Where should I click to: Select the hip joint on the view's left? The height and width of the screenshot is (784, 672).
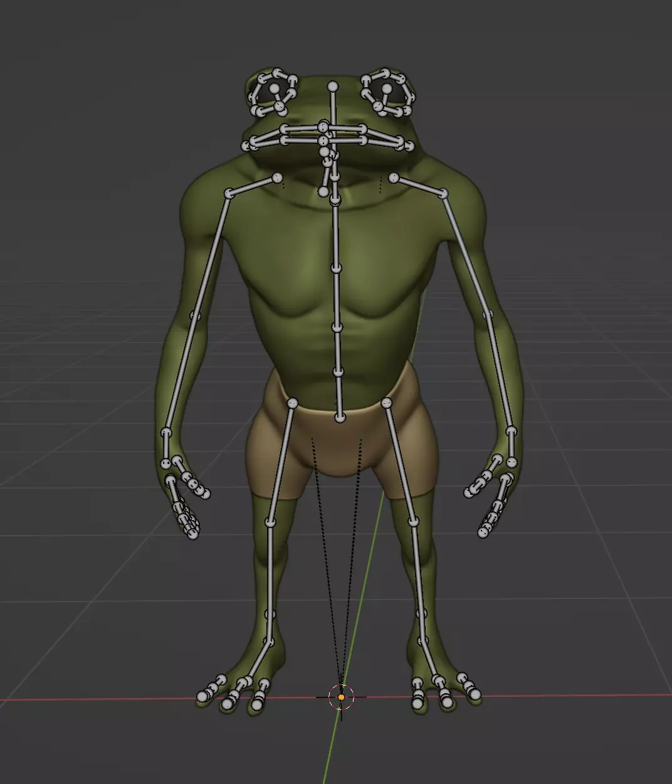click(x=292, y=403)
